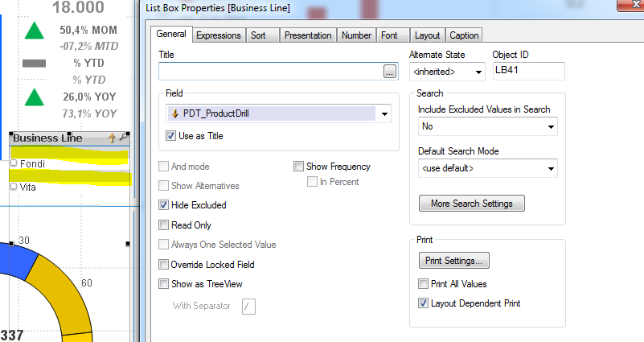
Task: Click the search magnifier icon in Business Line header
Action: pos(123,138)
